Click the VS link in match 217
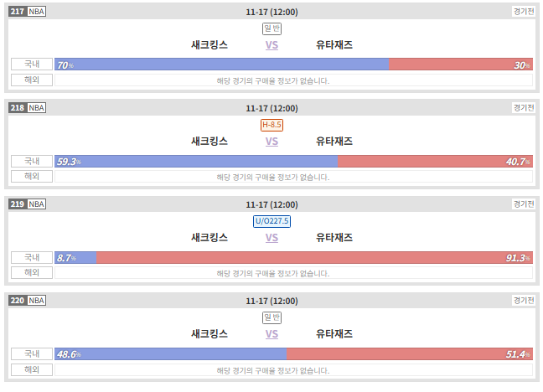 pyautogui.click(x=271, y=45)
